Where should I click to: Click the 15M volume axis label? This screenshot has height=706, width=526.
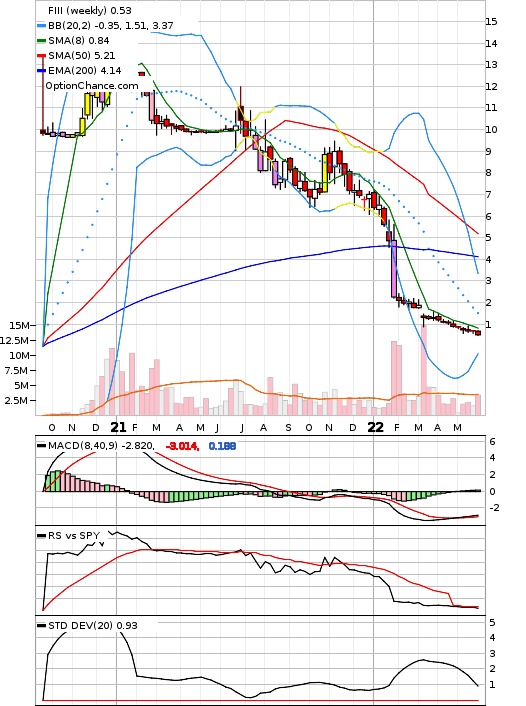click(19, 325)
